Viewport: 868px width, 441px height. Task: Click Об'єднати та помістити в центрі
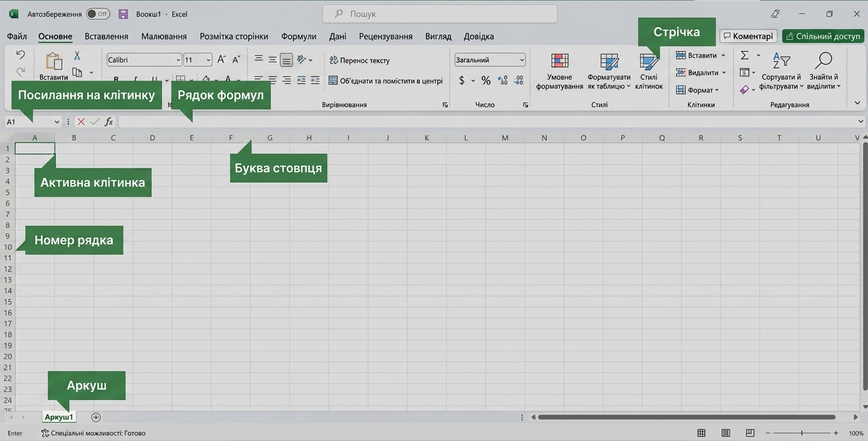pos(386,80)
